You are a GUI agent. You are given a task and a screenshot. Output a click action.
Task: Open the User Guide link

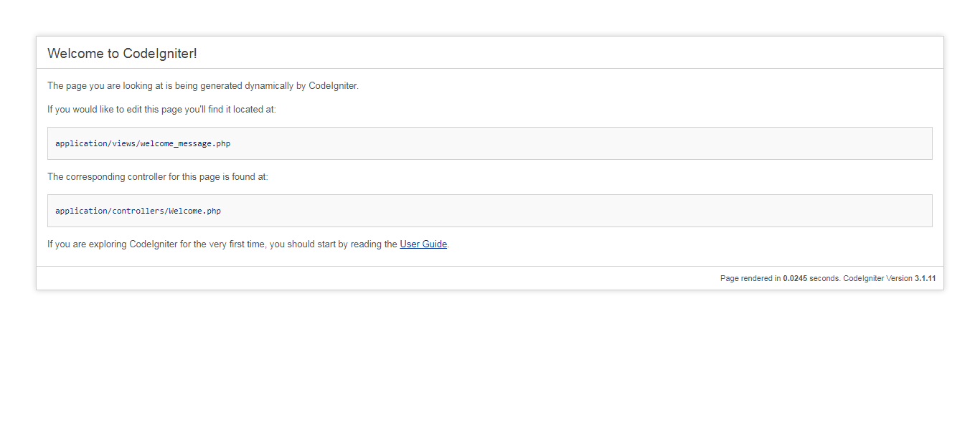click(423, 244)
